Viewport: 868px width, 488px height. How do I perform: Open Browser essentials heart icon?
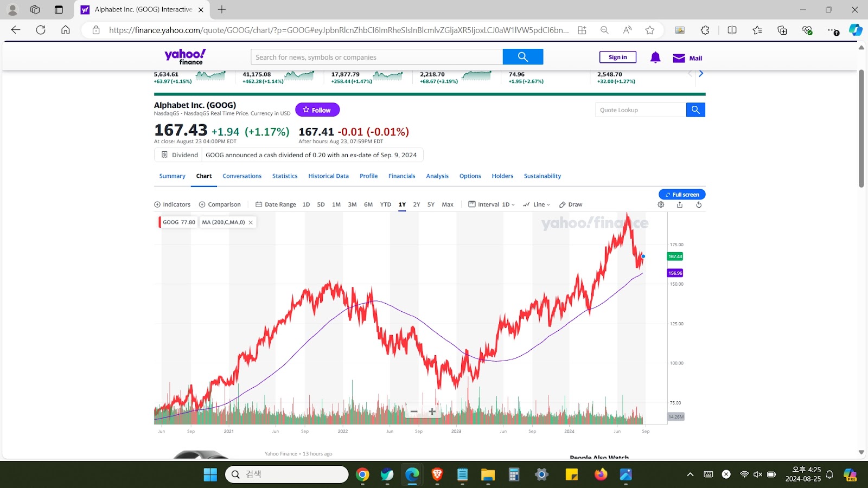click(807, 30)
